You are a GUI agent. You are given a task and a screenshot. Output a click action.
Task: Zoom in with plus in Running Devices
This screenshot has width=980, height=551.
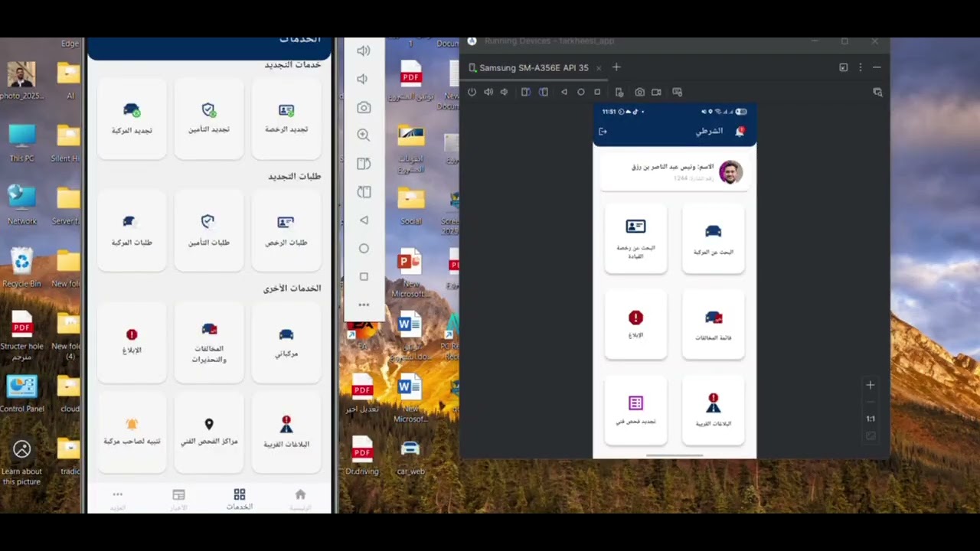[x=871, y=385]
